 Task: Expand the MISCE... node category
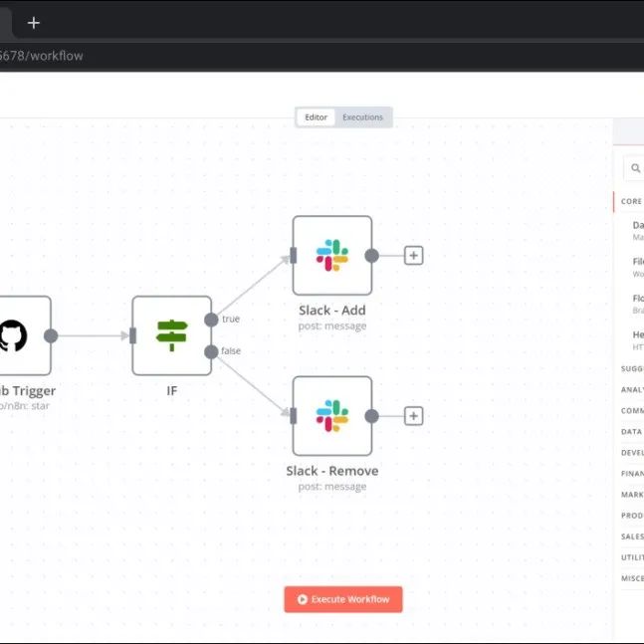(x=632, y=578)
